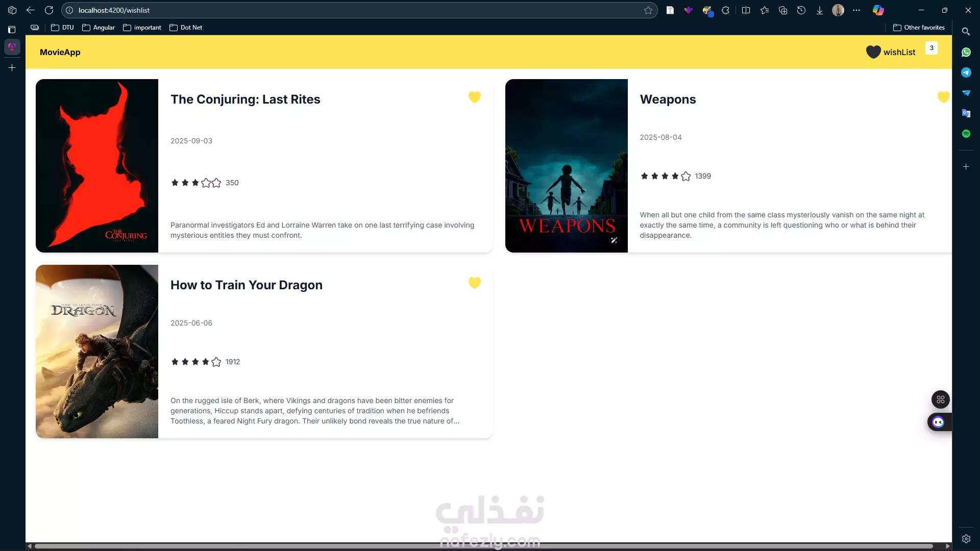This screenshot has width=980, height=551.
Task: Open the Favorites list icon
Action: pyautogui.click(x=765, y=10)
